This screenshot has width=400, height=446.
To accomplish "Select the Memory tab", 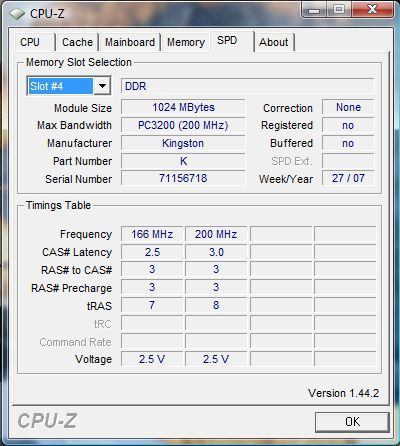I will (x=186, y=42).
